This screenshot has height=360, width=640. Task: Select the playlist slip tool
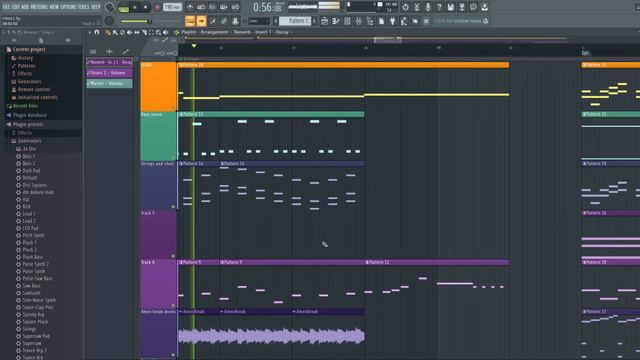[x=137, y=32]
